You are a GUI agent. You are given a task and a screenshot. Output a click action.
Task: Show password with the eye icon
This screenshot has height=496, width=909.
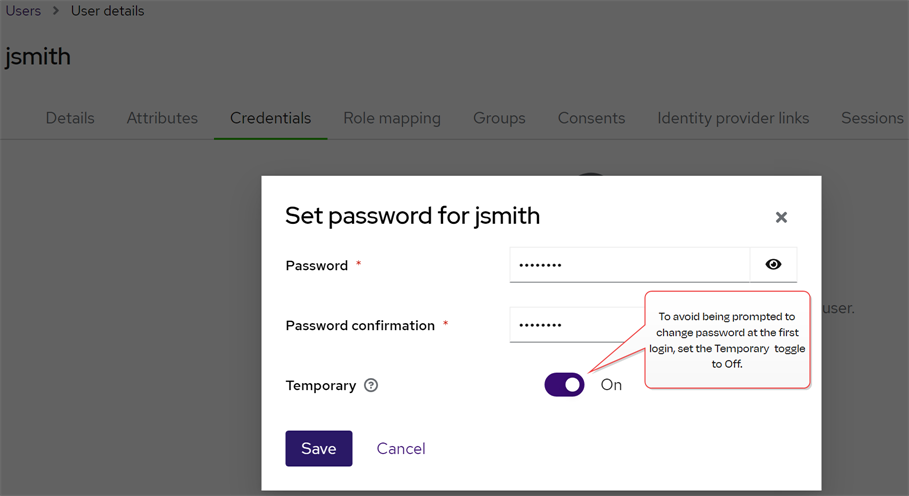point(773,265)
